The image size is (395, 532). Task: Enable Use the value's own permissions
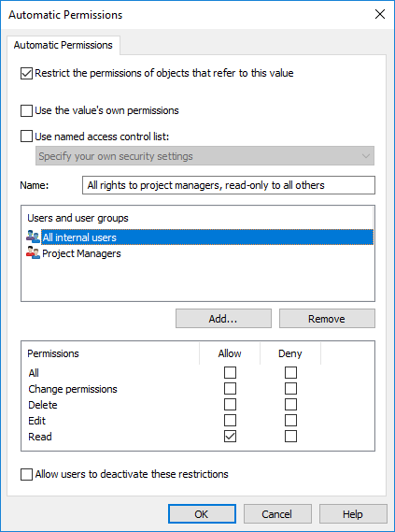(x=26, y=110)
